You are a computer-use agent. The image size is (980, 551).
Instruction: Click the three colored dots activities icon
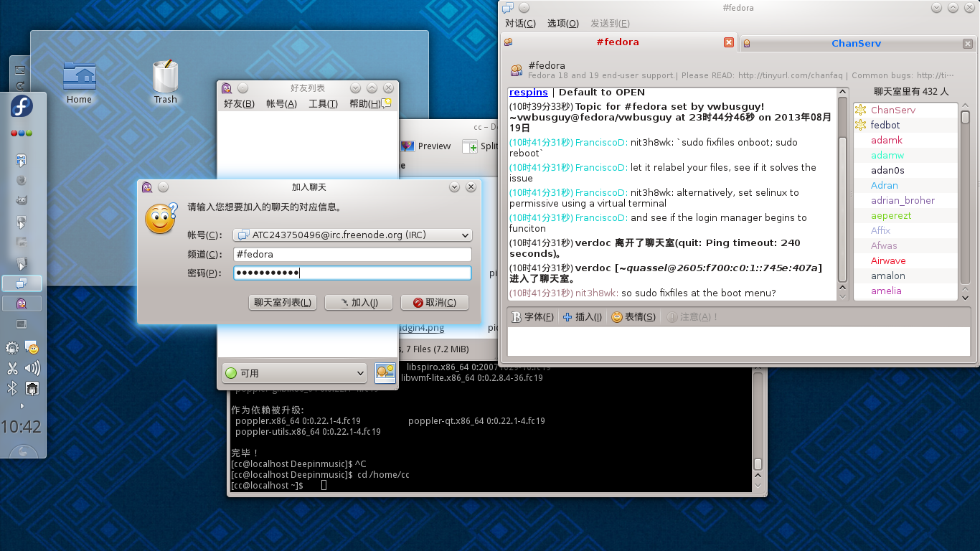(22, 134)
